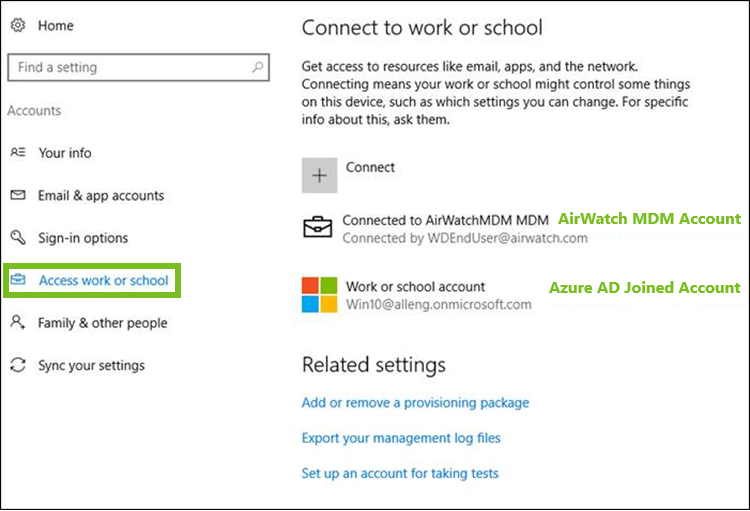Open Export your management log files
This screenshot has height=511, width=750.
(x=401, y=438)
